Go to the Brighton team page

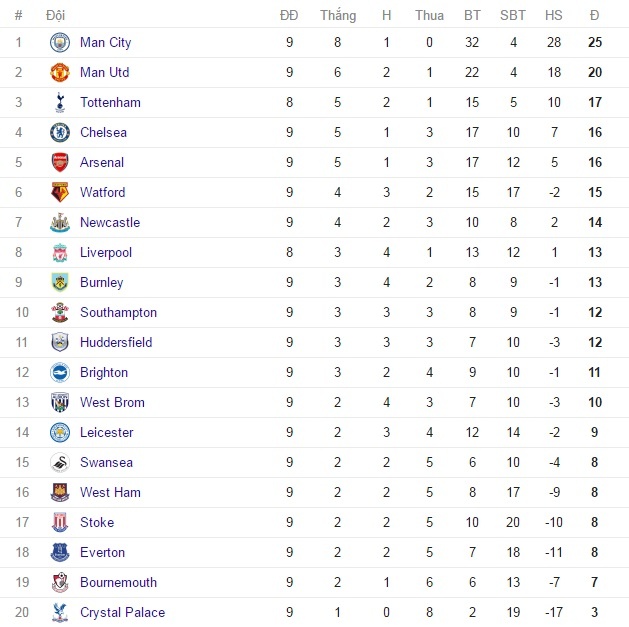(x=104, y=372)
